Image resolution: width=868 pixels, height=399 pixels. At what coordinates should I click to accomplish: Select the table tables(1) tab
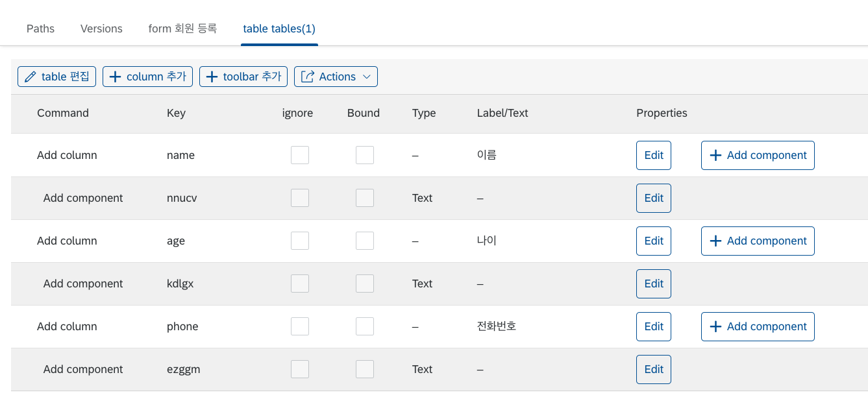[x=279, y=29]
